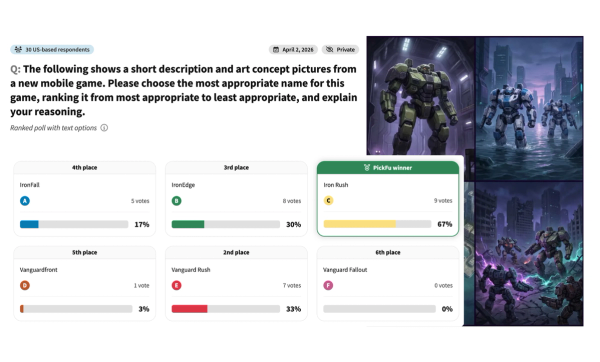600x362 pixels.
Task: Click the yellow C option badge
Action: coord(328,201)
